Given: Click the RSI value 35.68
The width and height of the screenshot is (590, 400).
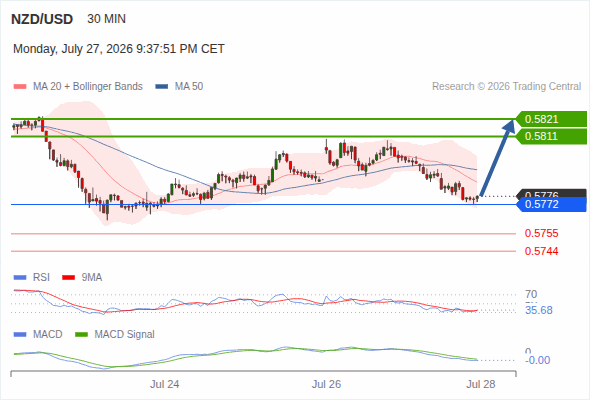Looking at the screenshot, I should (539, 310).
